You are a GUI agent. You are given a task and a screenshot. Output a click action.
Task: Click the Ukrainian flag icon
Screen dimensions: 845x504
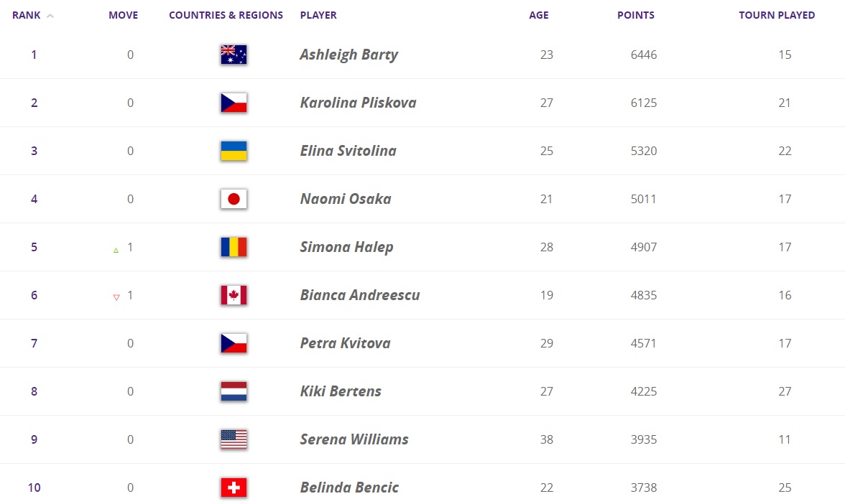234,151
